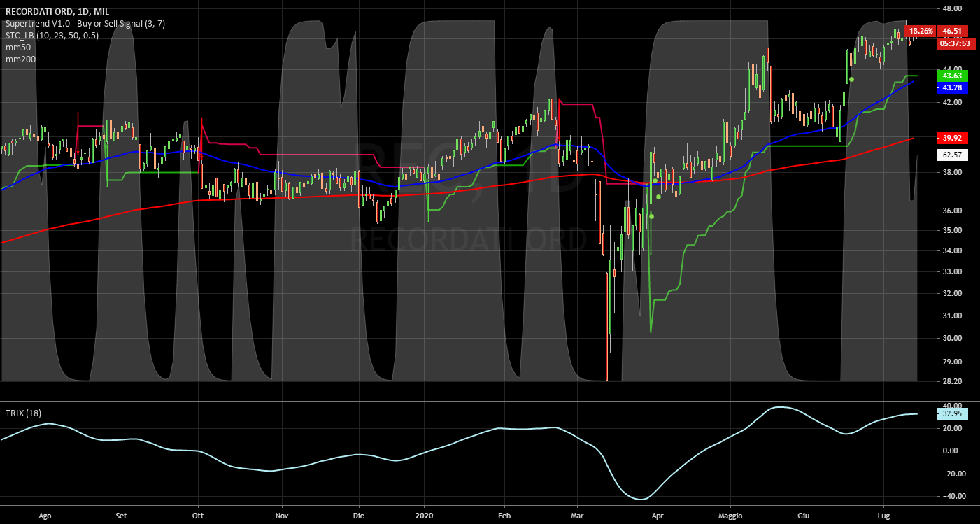Click the 34.00 price axis level
Screen dimensions: 980x524
coord(951,250)
